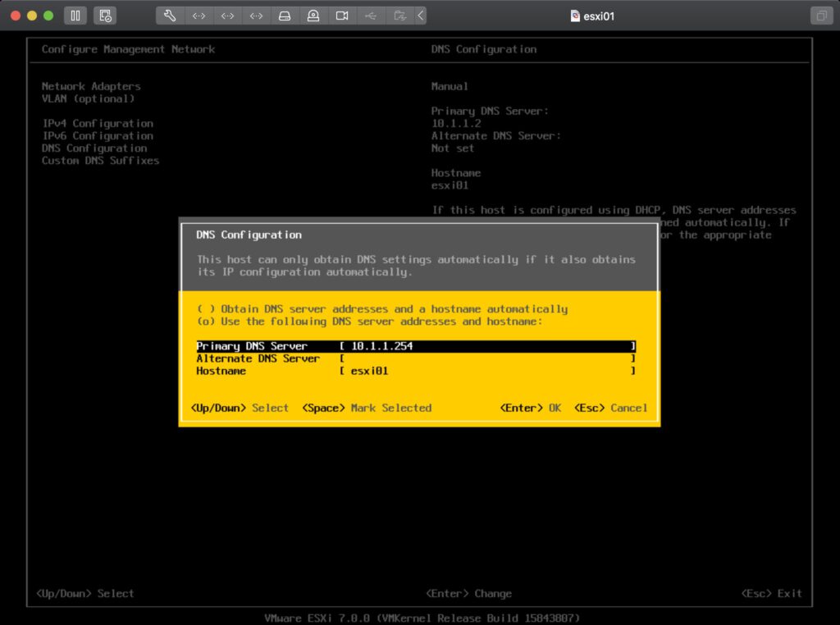The image size is (840, 625).
Task: Open virtual machine settings wrench icon
Action: [x=170, y=16]
